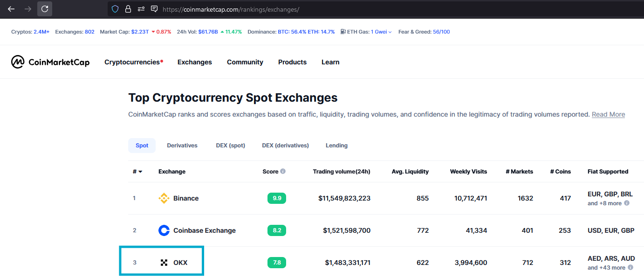Viewport: 644px width, 278px height.
Task: Click the 24h Vol $61.76B value
Action: point(208,32)
